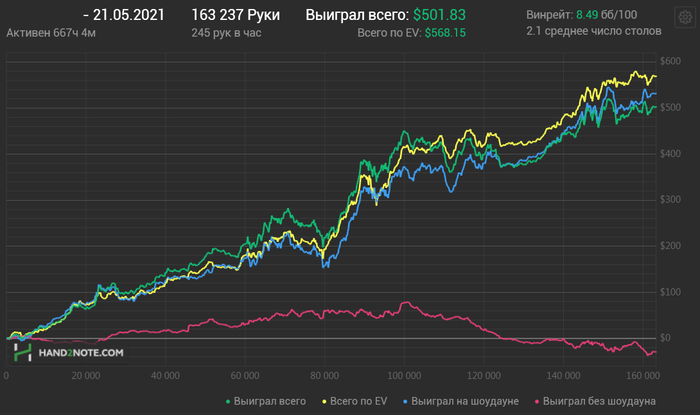Click the 'Всего по EV:' header label
This screenshot has width=700, height=415.
[x=389, y=33]
